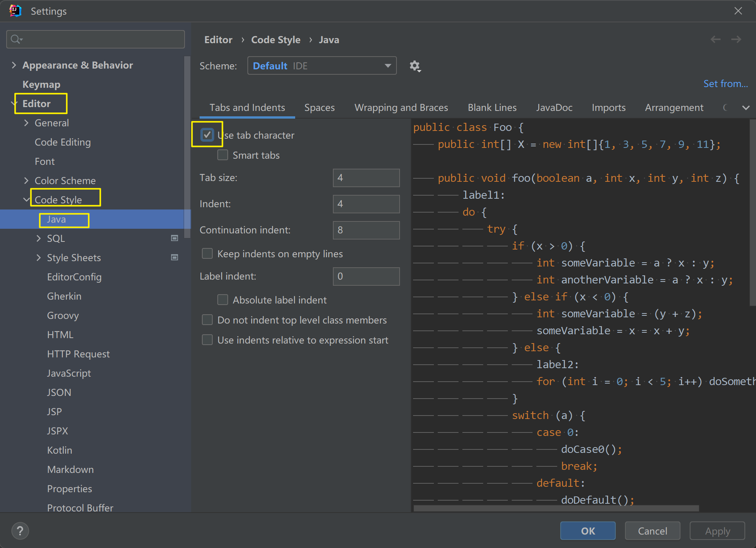The image size is (756, 548).
Task: Show hidden tabs with the chevron
Action: (746, 108)
